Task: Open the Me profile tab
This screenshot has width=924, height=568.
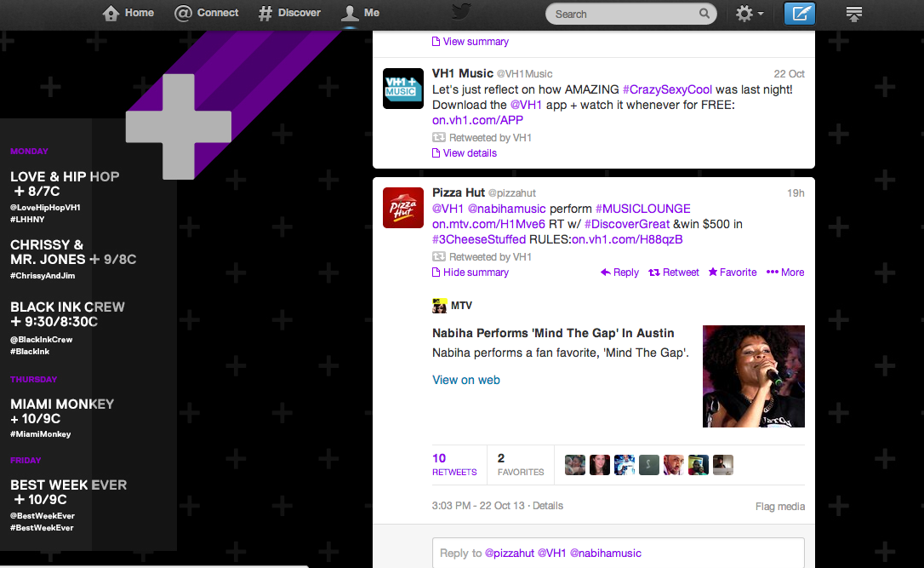Action: 360,13
